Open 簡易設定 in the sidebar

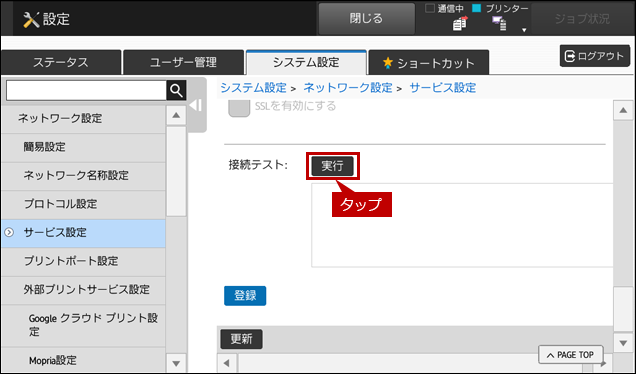tap(83, 147)
